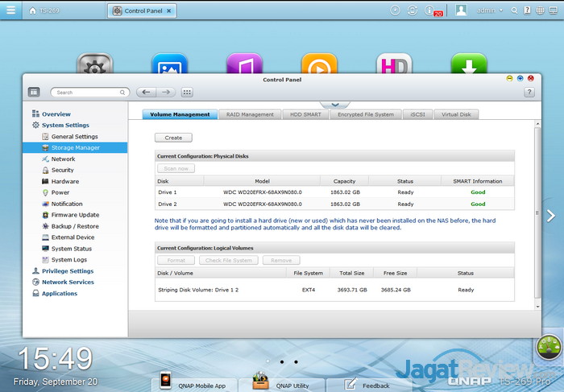This screenshot has height=392, width=564.
Task: Click the back arrow in Control Panel
Action: [x=146, y=93]
